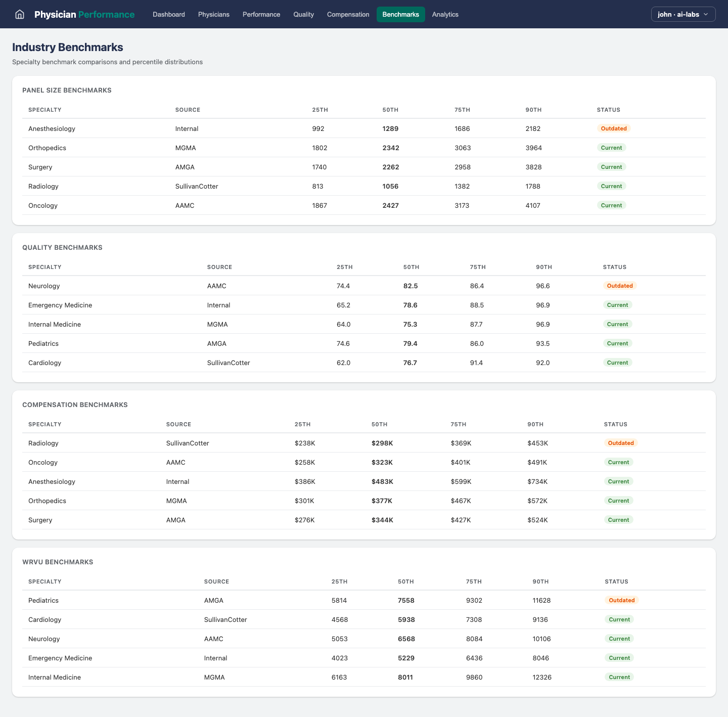Image resolution: width=728 pixels, height=717 pixels.
Task: Click Specialty column header in Compensation Benchmarks
Action: [x=45, y=424]
